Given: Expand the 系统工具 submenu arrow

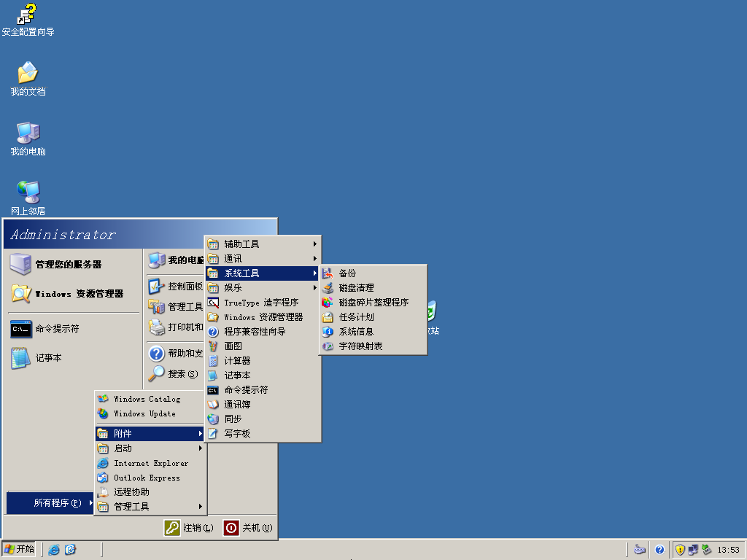Looking at the screenshot, I should (315, 273).
